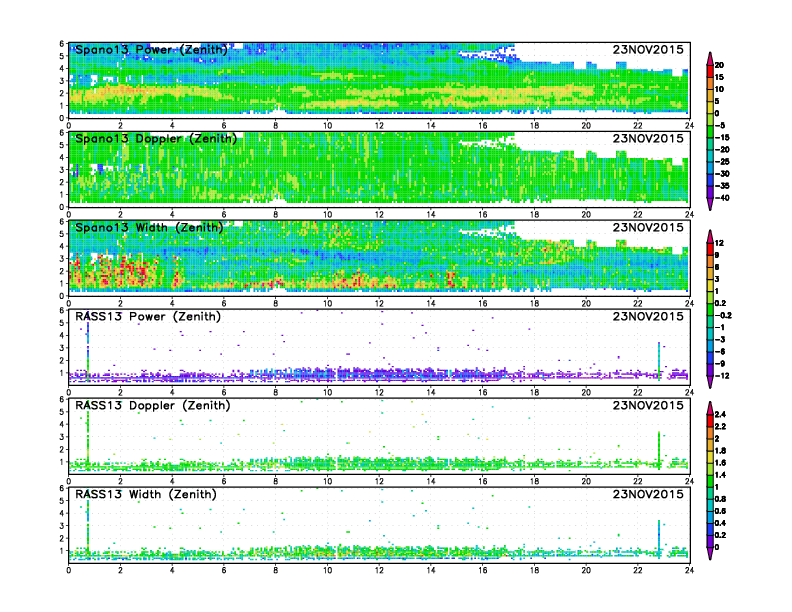Click the 23NOV2015 date in RASS13 Power panel
The width and height of the screenshot is (792, 612).
[x=648, y=316]
